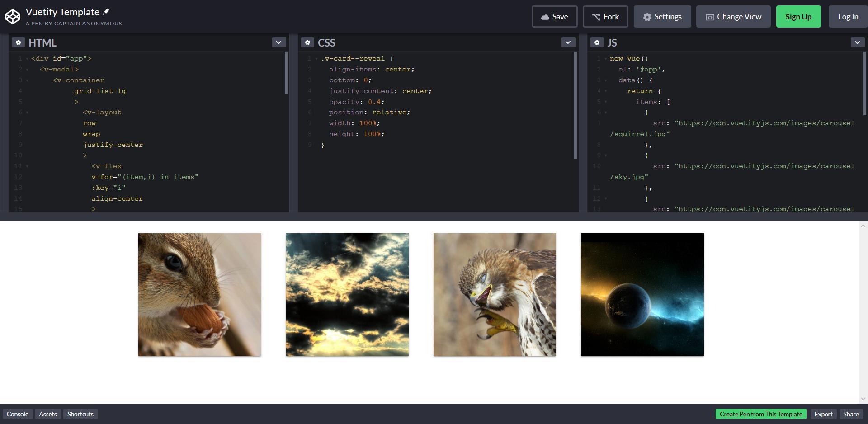This screenshot has width=868, height=424.
Task: Open Change View options
Action: [x=733, y=16]
